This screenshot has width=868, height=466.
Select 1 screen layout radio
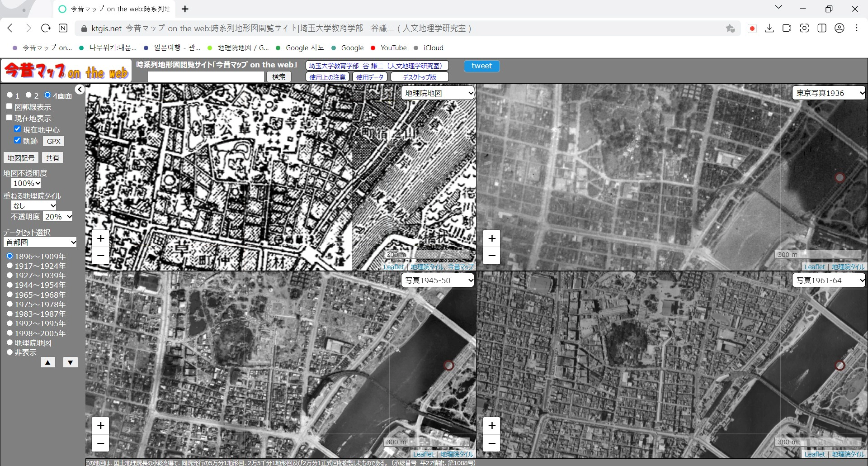tap(10, 95)
